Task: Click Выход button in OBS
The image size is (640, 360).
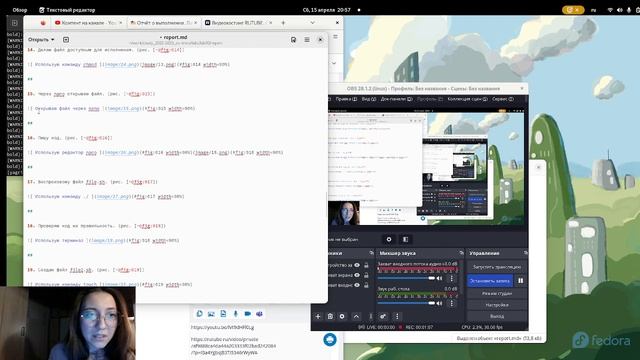Action: click(497, 316)
